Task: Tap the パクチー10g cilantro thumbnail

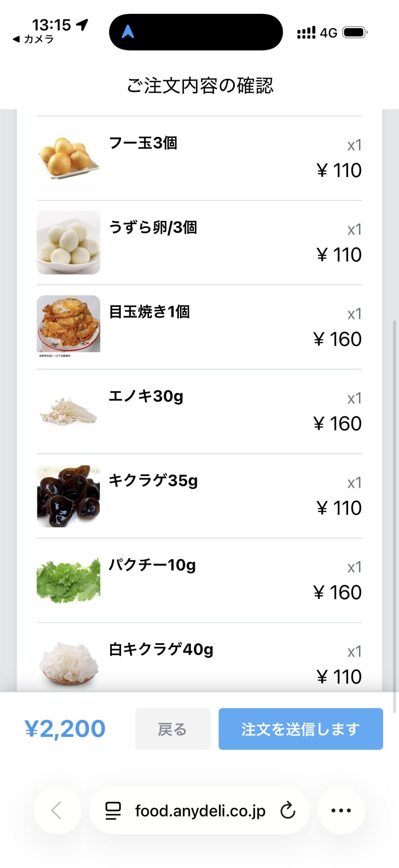Action: 68,580
